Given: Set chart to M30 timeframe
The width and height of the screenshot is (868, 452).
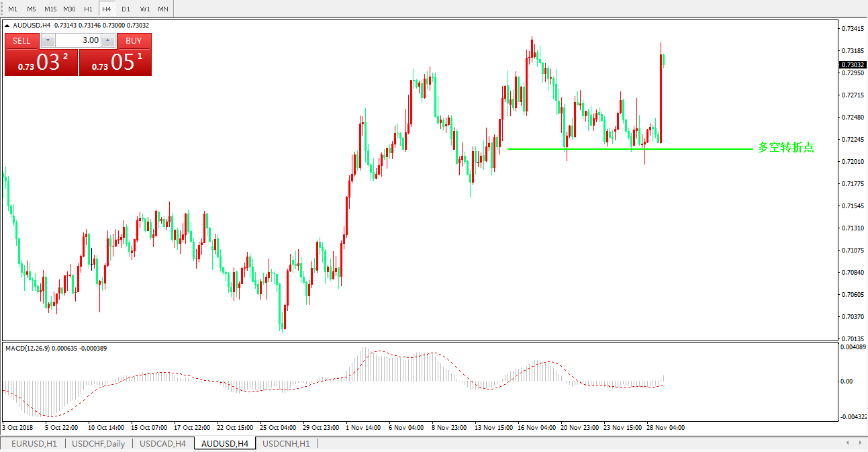Looking at the screenshot, I should pyautogui.click(x=69, y=9).
